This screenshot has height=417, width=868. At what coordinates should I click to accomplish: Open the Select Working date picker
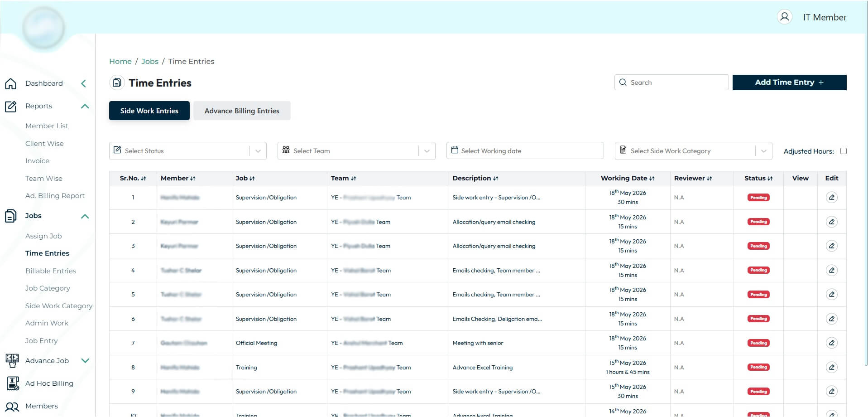tap(525, 150)
